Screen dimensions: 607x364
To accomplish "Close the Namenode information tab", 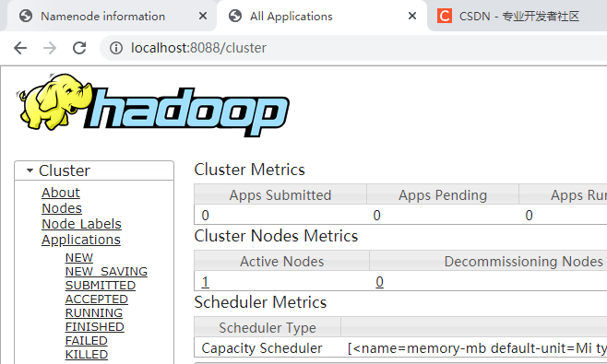I will tap(202, 16).
